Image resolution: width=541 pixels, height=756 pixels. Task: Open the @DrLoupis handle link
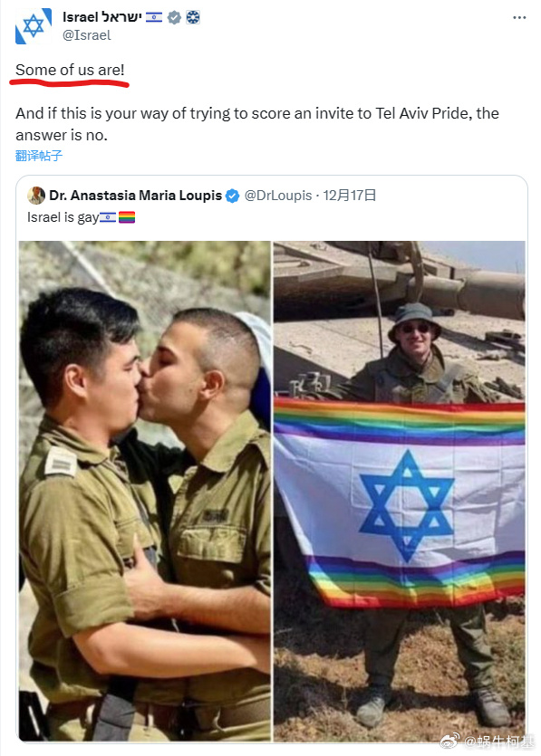tap(278, 196)
